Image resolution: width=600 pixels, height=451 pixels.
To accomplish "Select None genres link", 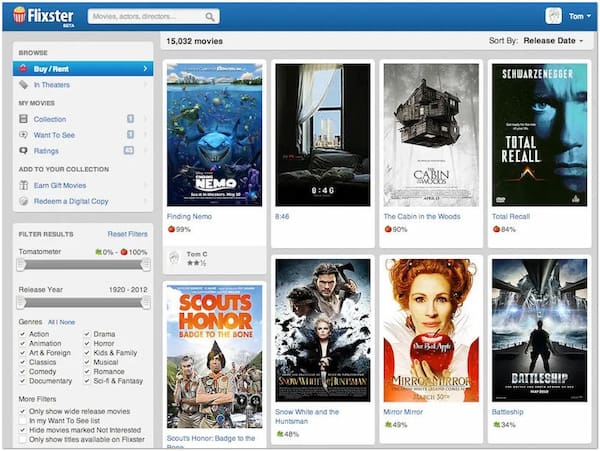I will click(x=67, y=322).
